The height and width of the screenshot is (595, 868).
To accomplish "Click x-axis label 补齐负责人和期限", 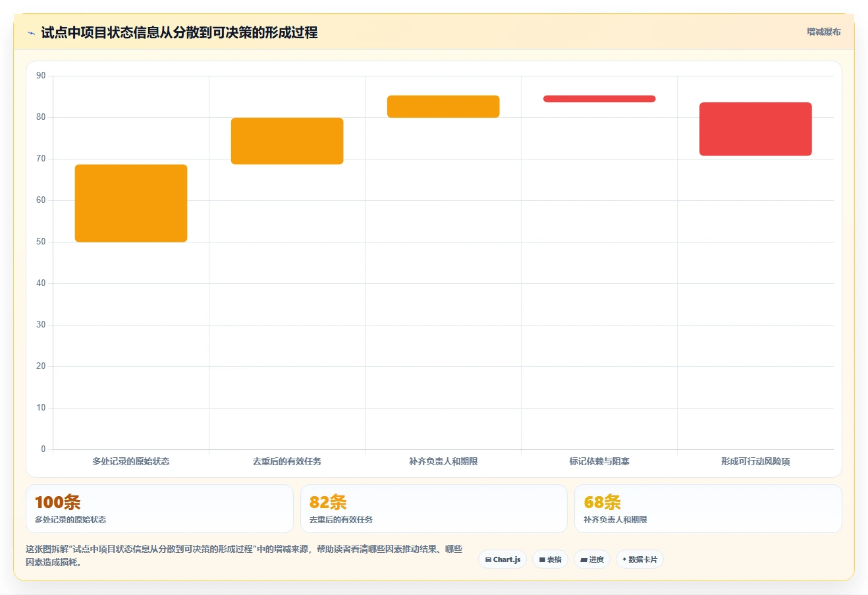I will coord(443,461).
